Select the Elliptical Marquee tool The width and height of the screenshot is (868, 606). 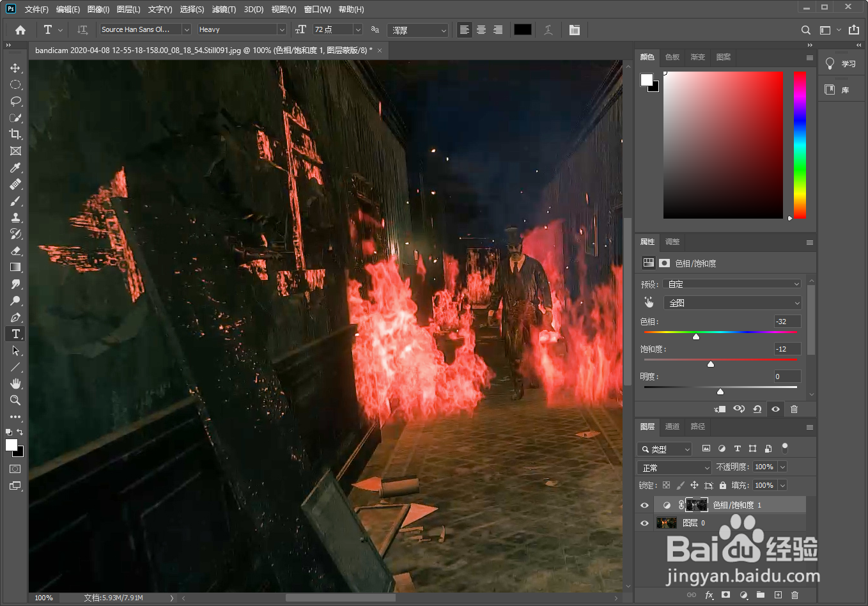pyautogui.click(x=15, y=84)
